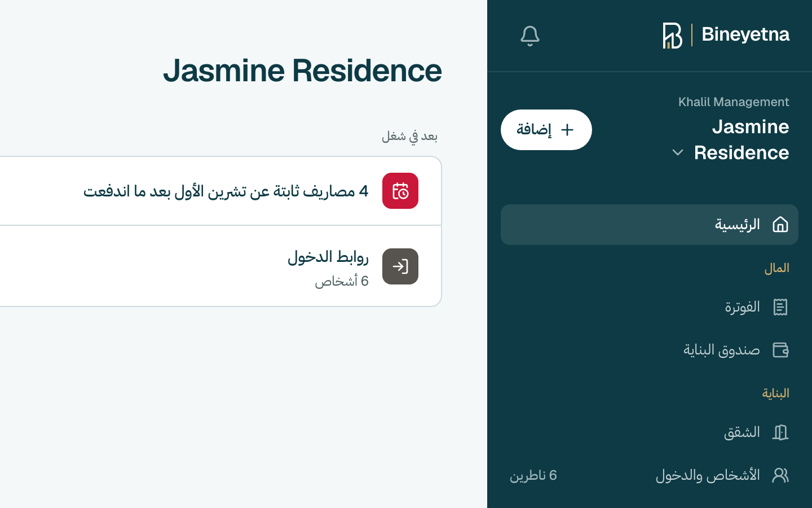The height and width of the screenshot is (508, 812).
Task: Open notifications bell icon
Action: pyautogui.click(x=529, y=36)
